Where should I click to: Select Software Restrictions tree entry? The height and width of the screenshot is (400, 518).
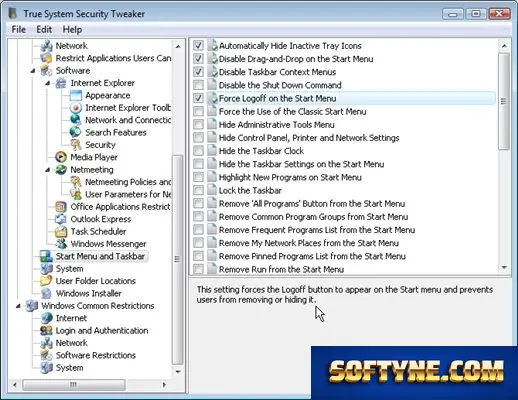pos(96,355)
